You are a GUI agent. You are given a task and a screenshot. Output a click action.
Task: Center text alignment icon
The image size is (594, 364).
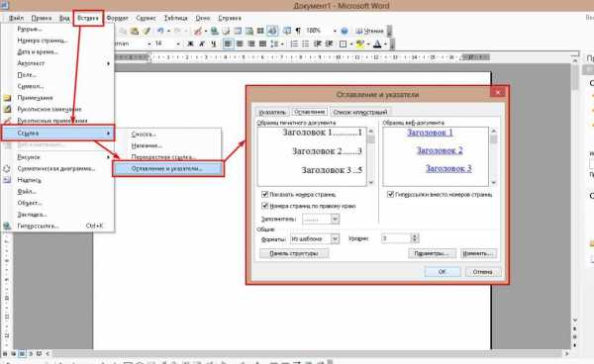[240, 44]
